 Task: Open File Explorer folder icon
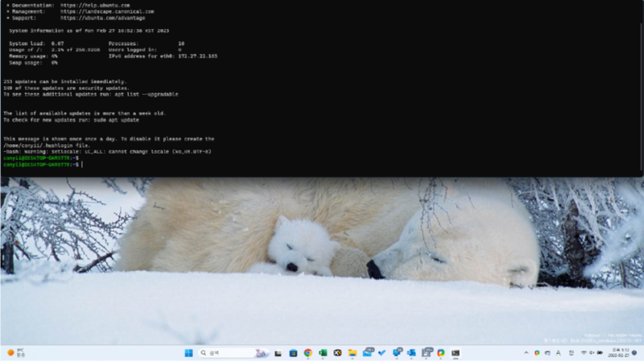352,352
